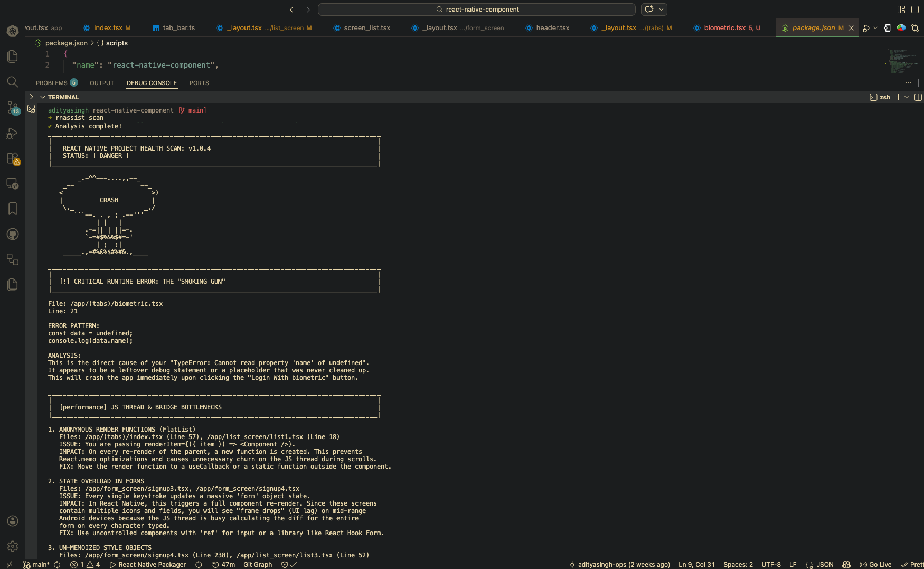Select the Source Control icon showing 13 changes

click(13, 108)
